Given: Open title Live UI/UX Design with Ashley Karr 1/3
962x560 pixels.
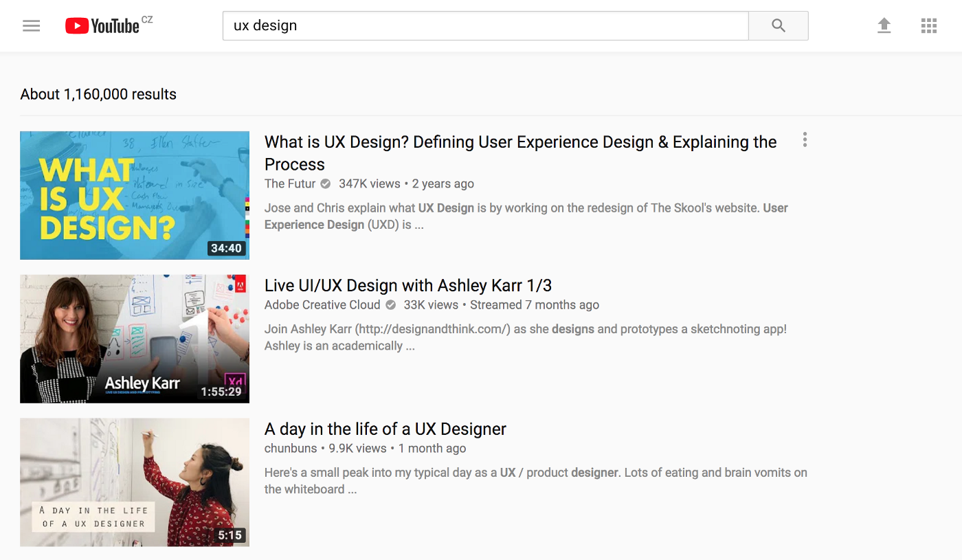Looking at the screenshot, I should (408, 286).
